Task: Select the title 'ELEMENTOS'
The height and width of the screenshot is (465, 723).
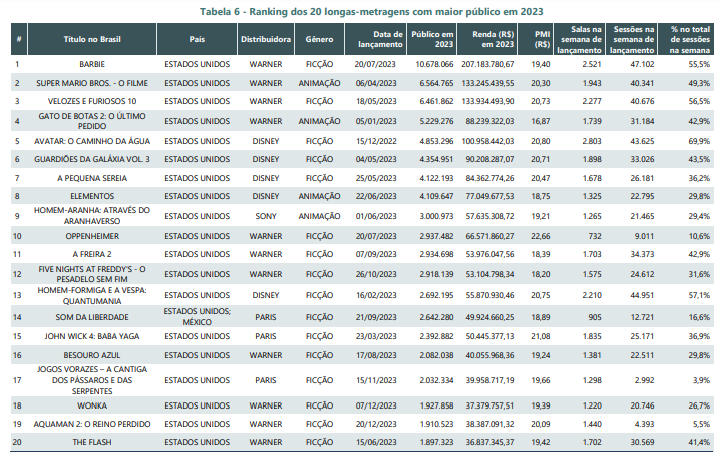Action: [x=92, y=196]
